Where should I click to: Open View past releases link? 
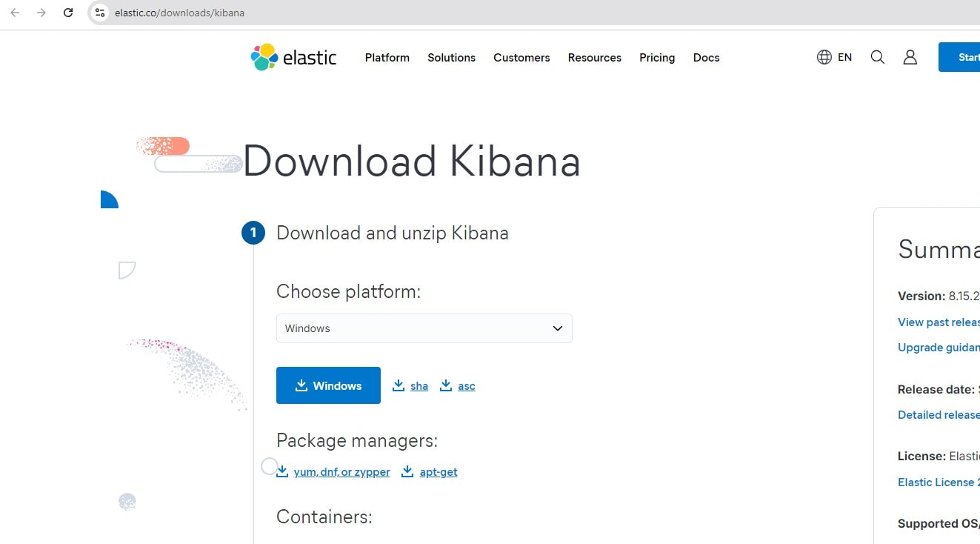pos(939,322)
